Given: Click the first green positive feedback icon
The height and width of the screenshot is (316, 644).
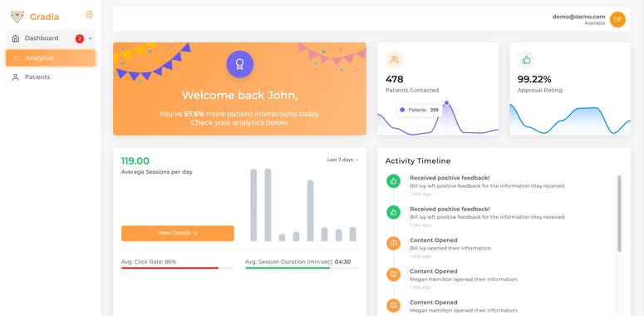Looking at the screenshot, I should click(x=394, y=181).
